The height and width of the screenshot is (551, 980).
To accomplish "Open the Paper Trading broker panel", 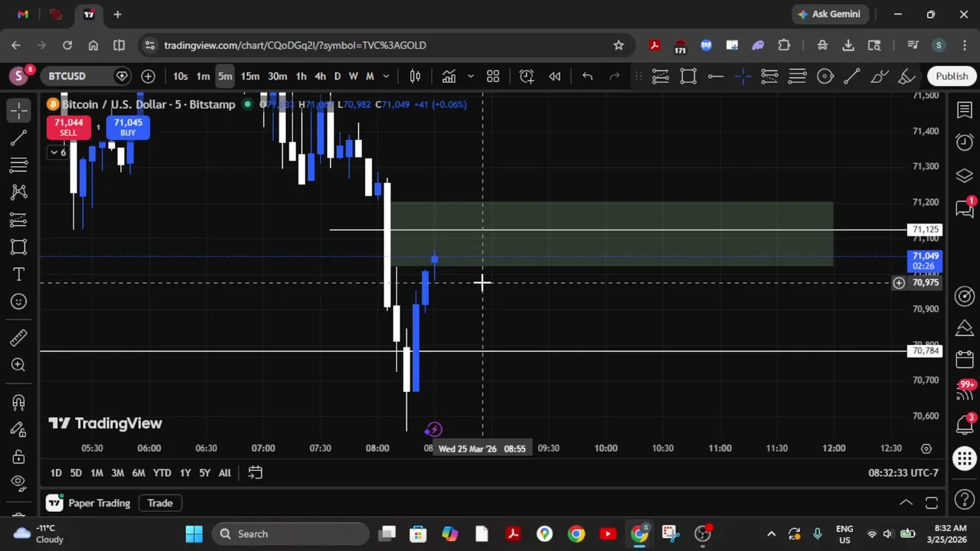I will click(x=88, y=503).
